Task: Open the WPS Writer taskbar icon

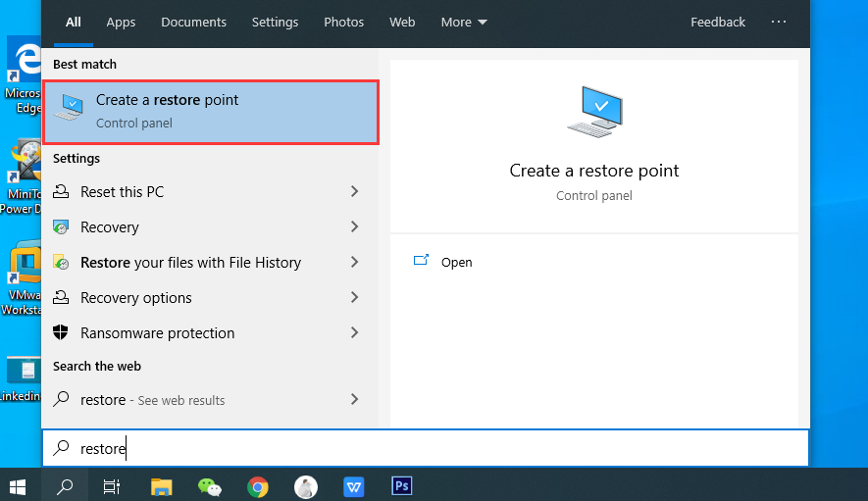Action: coord(353,487)
